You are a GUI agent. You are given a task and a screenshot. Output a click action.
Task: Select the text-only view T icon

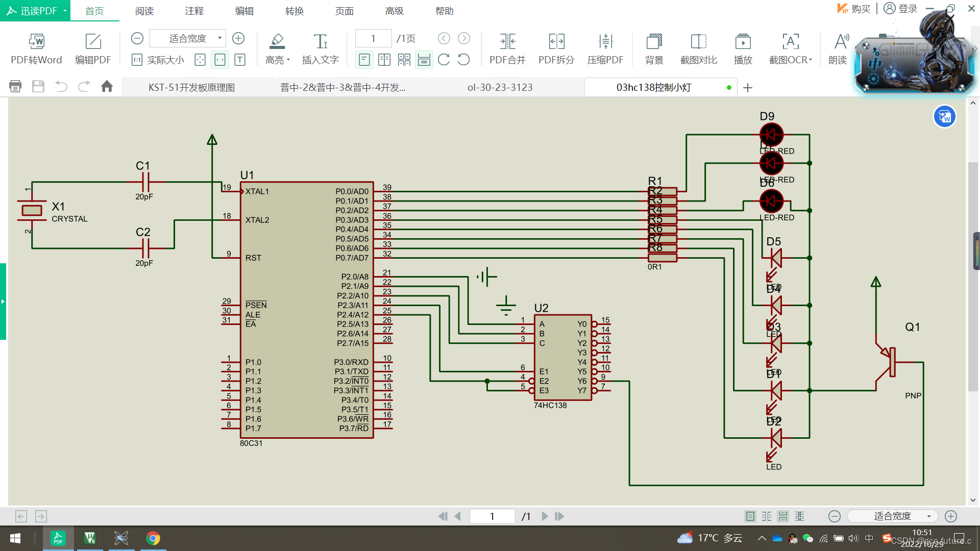[240, 60]
